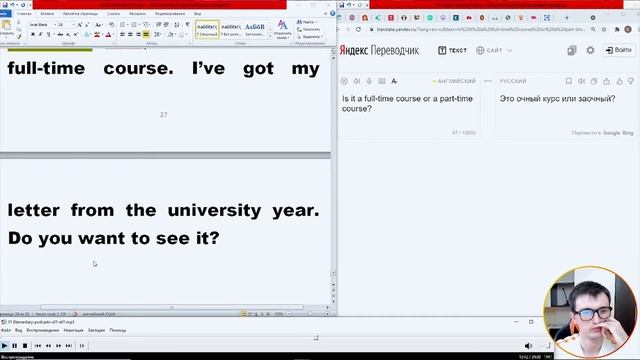Viewport: 640px width, 360px height.
Task: Undo last action in Word Quick Access
Action: click(x=12, y=5)
